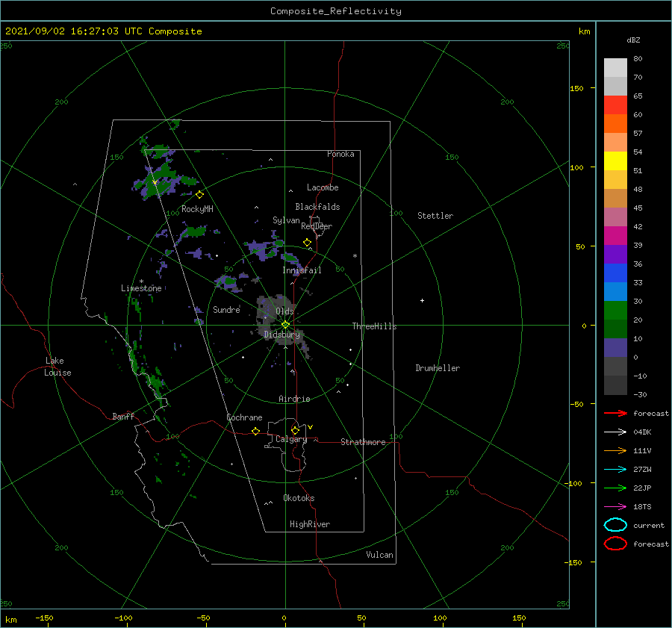This screenshot has height=628, width=672.
Task: Click the purple 39 dBZ color swatch
Action: click(x=615, y=254)
